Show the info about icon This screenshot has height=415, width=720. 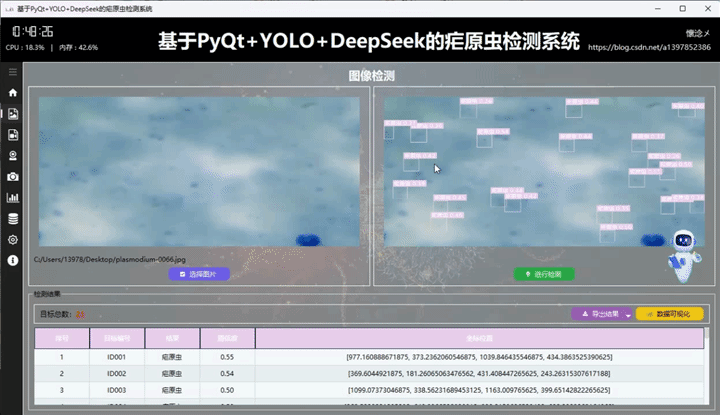tap(13, 260)
